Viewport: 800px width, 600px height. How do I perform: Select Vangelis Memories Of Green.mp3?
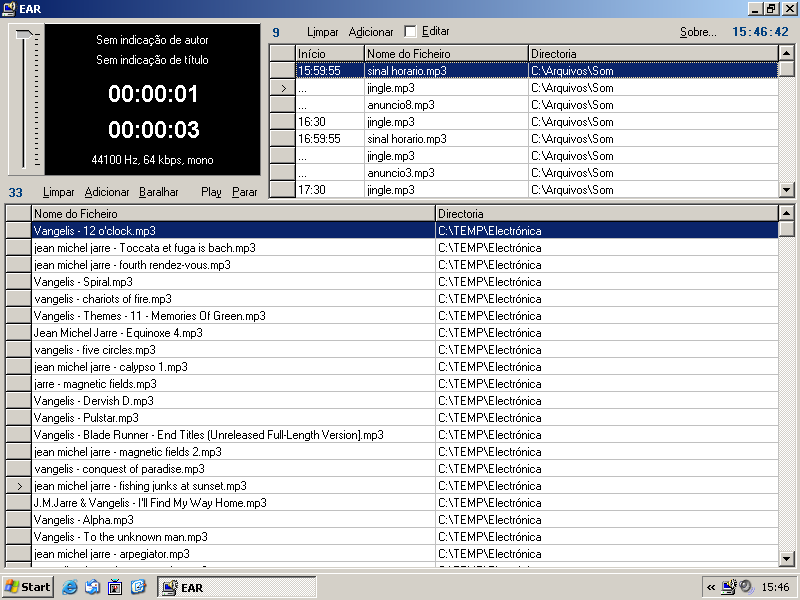pyautogui.click(x=405, y=316)
